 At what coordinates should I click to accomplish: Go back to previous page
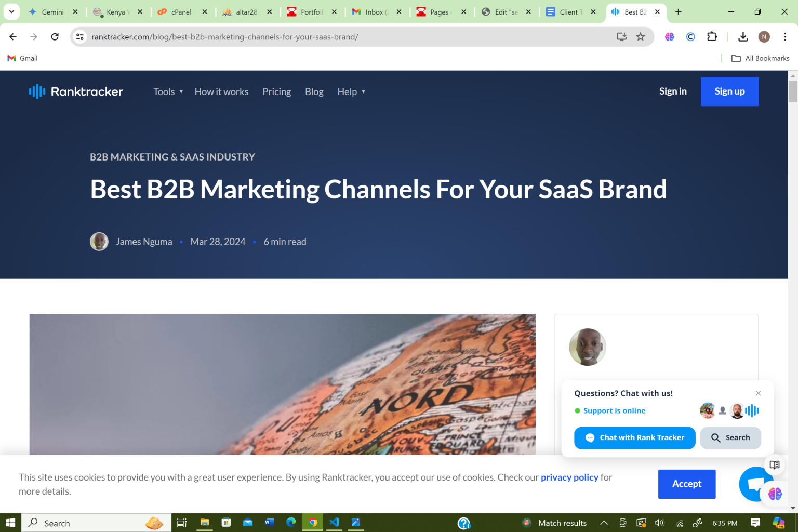click(x=13, y=36)
